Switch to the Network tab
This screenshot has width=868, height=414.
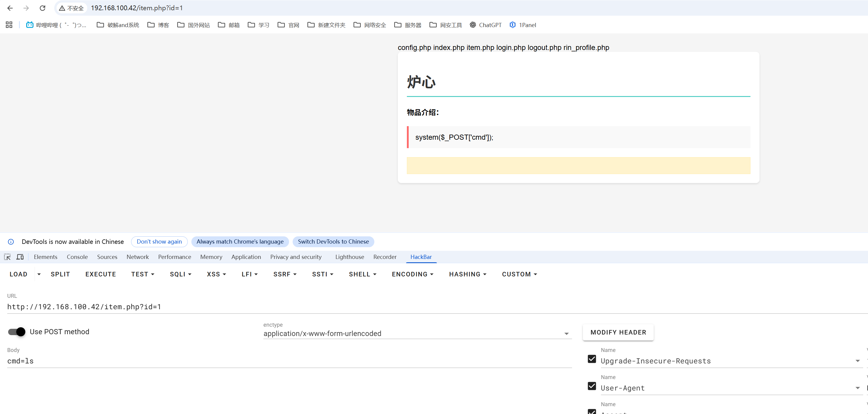(x=137, y=257)
